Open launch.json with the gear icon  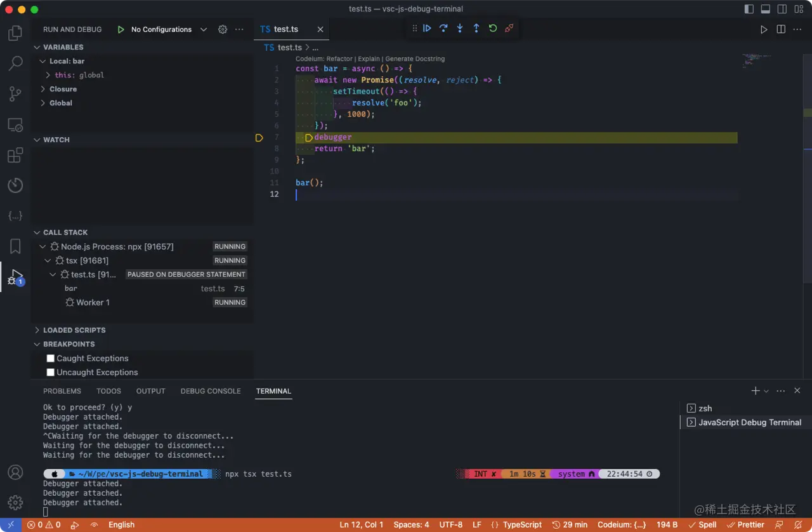coord(223,29)
